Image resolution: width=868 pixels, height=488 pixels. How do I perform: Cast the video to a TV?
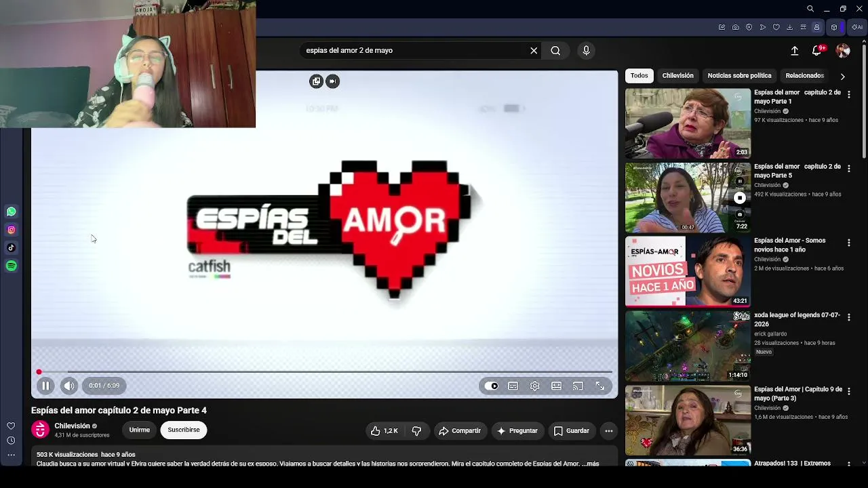[x=578, y=386]
